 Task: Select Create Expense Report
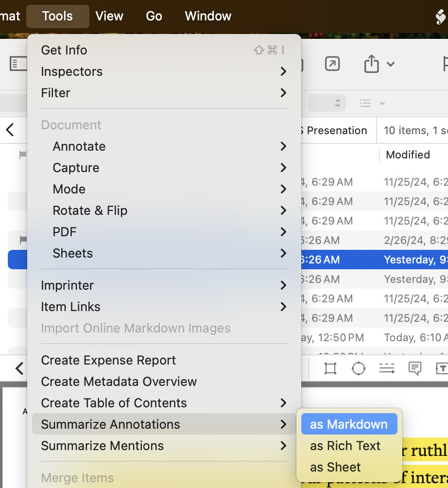click(164, 360)
